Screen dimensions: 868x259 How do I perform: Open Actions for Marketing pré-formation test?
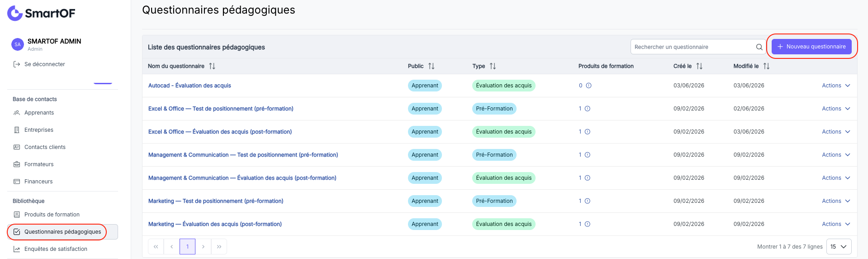[x=836, y=201]
